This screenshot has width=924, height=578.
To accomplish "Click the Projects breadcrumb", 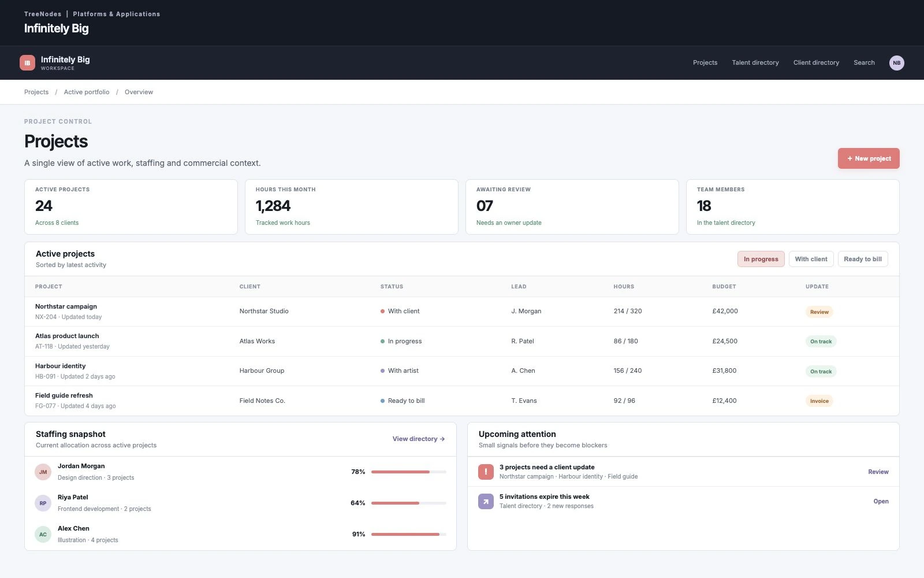I will [36, 92].
